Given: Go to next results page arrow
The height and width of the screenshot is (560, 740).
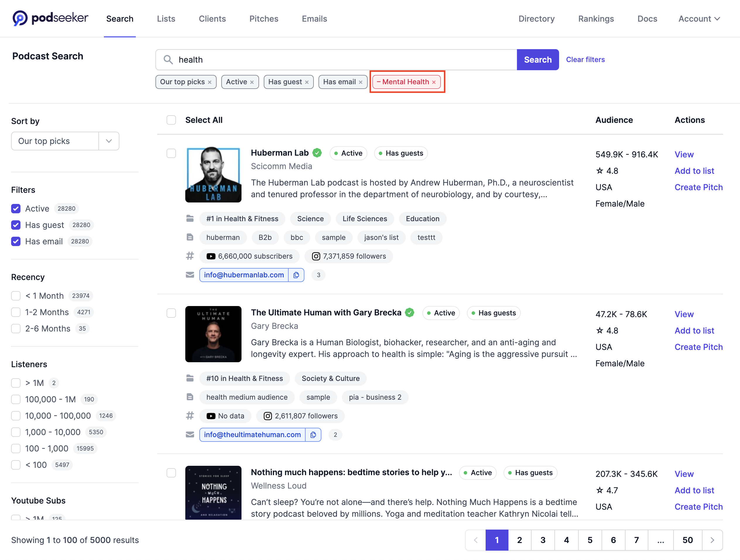Looking at the screenshot, I should point(712,540).
